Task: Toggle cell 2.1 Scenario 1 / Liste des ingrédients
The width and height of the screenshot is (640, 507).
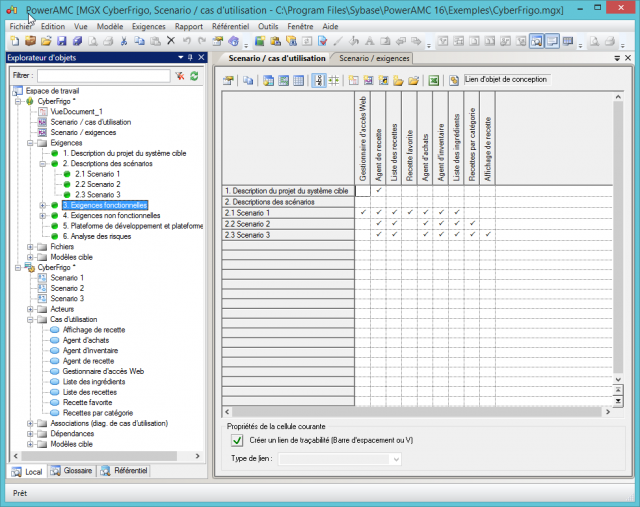Action: coord(457,213)
